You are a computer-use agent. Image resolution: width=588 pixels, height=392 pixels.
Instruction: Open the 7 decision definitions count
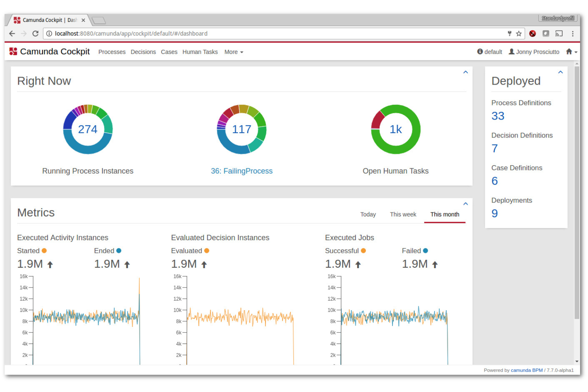click(495, 149)
